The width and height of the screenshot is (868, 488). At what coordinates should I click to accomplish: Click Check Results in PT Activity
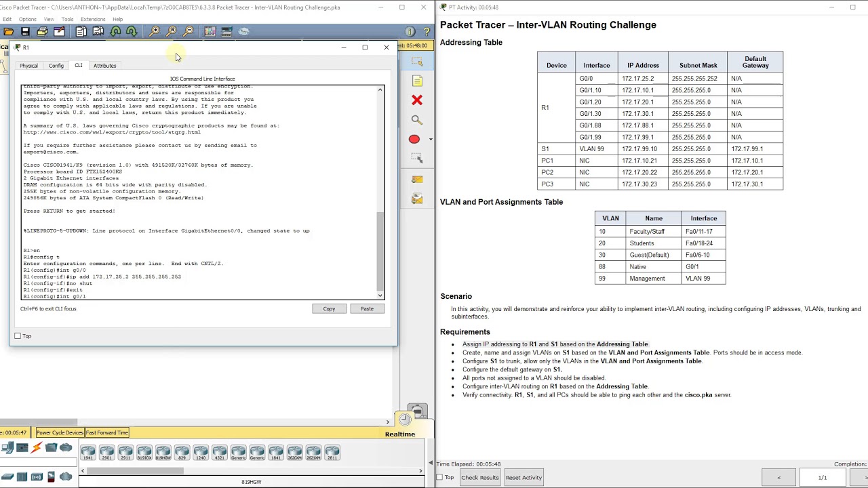coord(479,478)
